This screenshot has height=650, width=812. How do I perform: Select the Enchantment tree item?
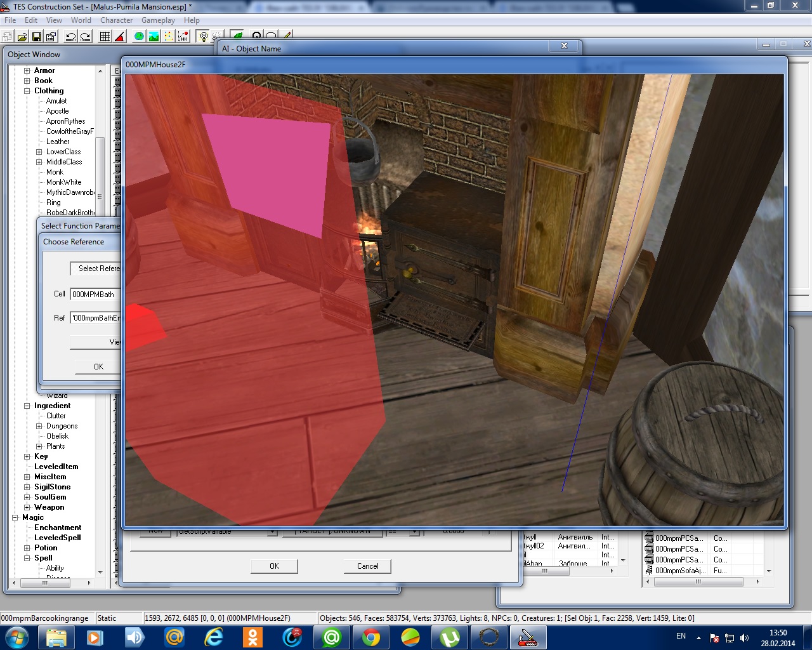(x=58, y=527)
